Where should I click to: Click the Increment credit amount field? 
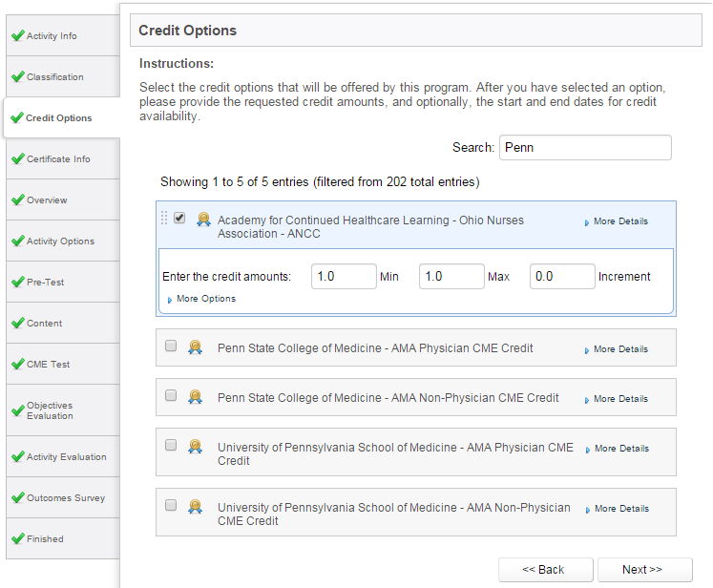(x=562, y=276)
